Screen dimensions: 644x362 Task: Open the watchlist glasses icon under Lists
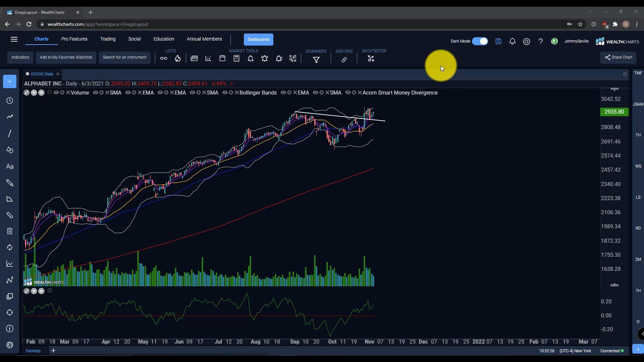164,59
